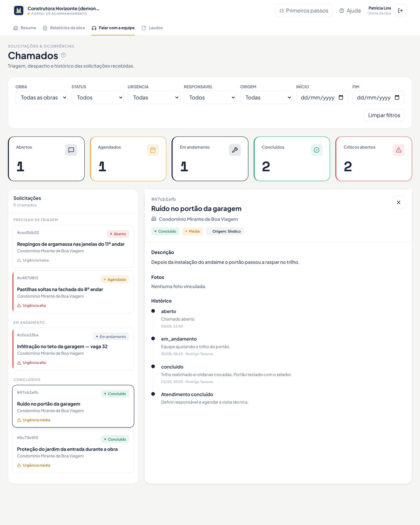Click the wrench icon in Em andamento card
420x525 pixels.
point(235,150)
